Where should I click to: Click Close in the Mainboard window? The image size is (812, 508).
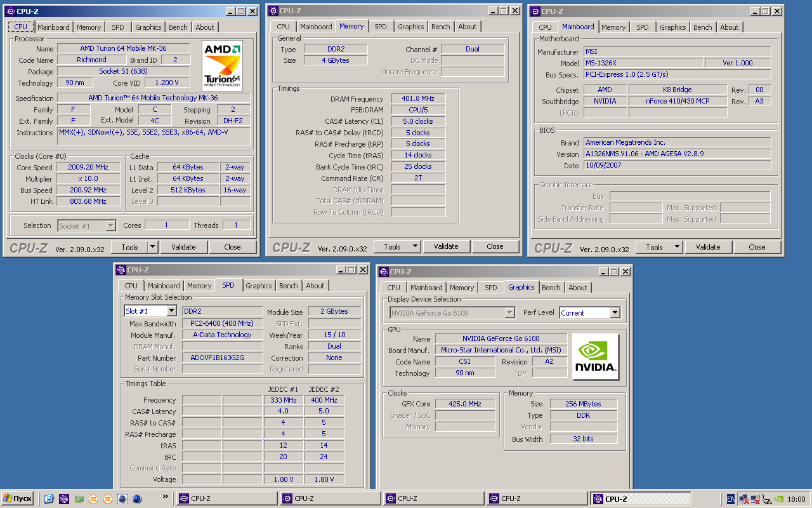point(757,247)
